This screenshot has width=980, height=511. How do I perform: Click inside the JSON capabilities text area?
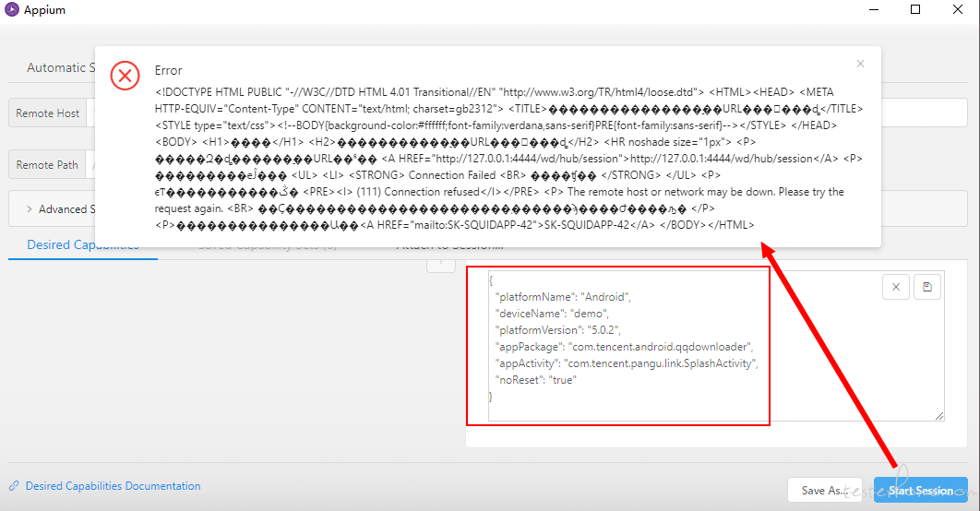(x=716, y=346)
